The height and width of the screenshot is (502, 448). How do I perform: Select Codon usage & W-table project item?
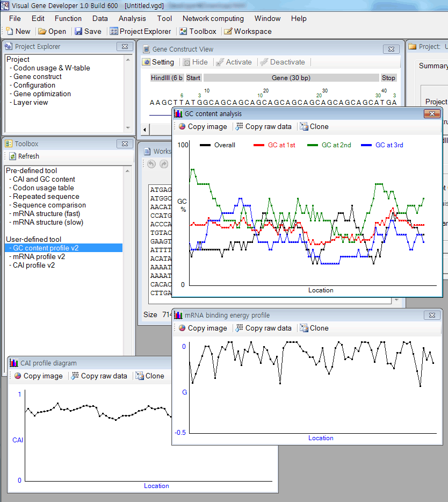point(52,68)
